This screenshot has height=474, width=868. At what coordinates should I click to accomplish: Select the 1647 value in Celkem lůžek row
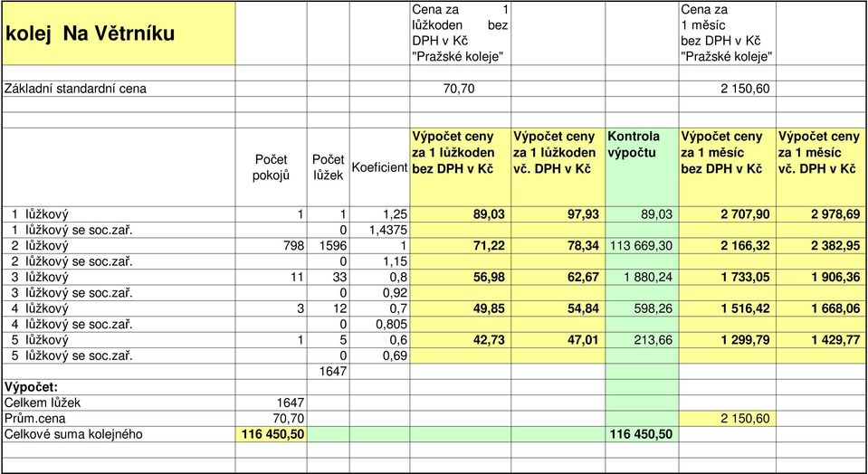[x=272, y=403]
